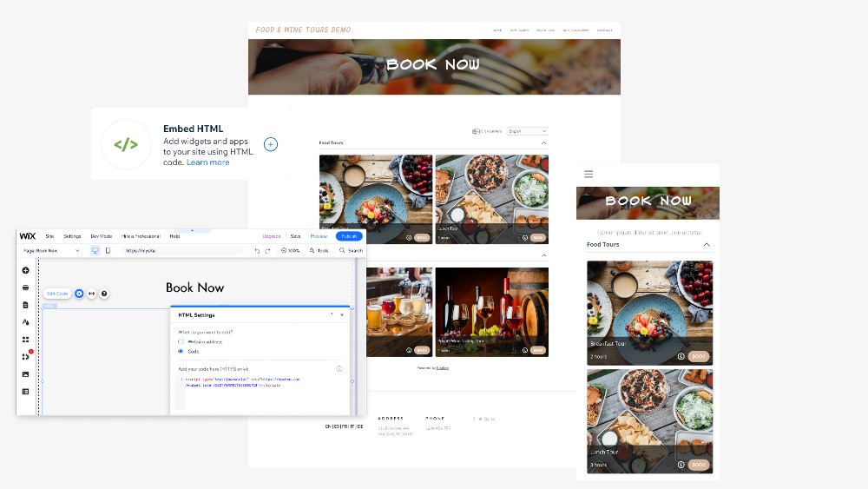Image resolution: width=868 pixels, height=489 pixels.
Task: Open the Page: Book Now dropdown
Action: [50, 250]
